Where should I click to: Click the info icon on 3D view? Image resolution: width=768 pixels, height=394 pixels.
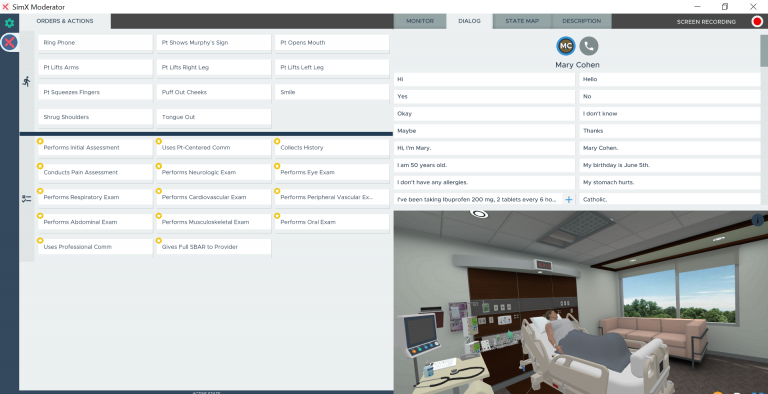coord(758,221)
